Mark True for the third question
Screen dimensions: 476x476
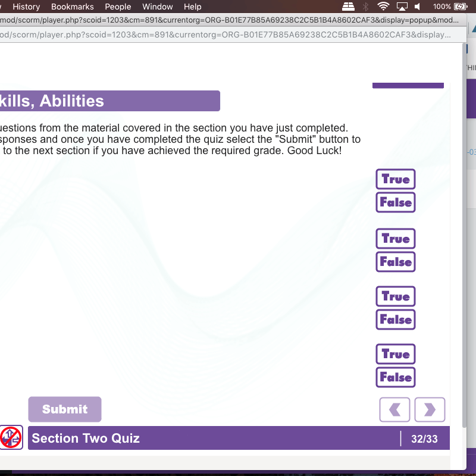pyautogui.click(x=396, y=296)
